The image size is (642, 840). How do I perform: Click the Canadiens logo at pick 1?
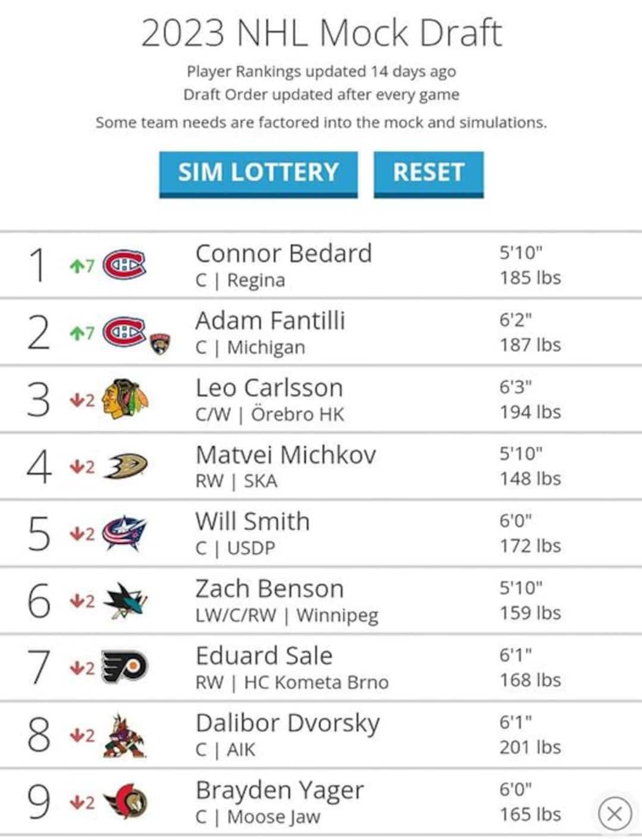[x=124, y=265]
